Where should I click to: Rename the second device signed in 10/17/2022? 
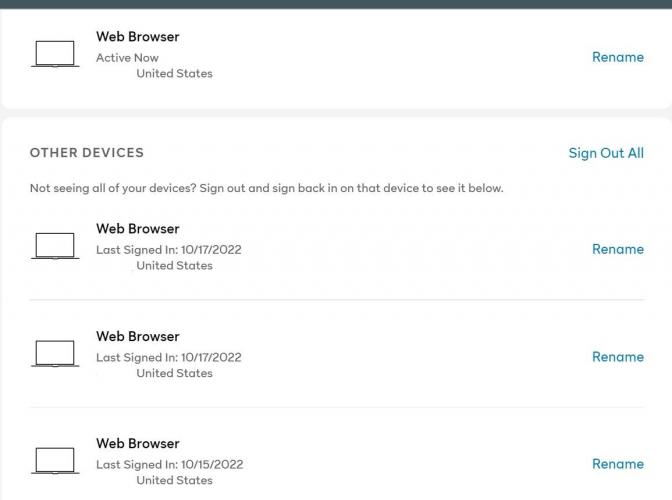[x=618, y=356]
